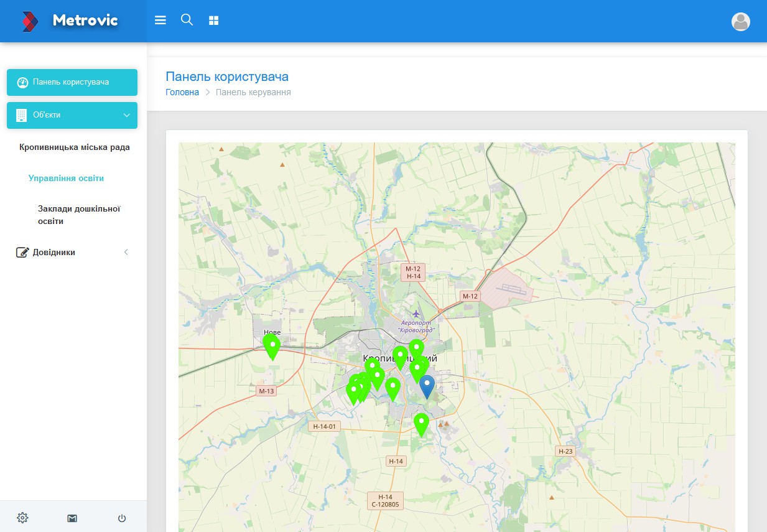The height and width of the screenshot is (532, 767).
Task: Select Кропивницька міська рада item
Action: pos(75,147)
